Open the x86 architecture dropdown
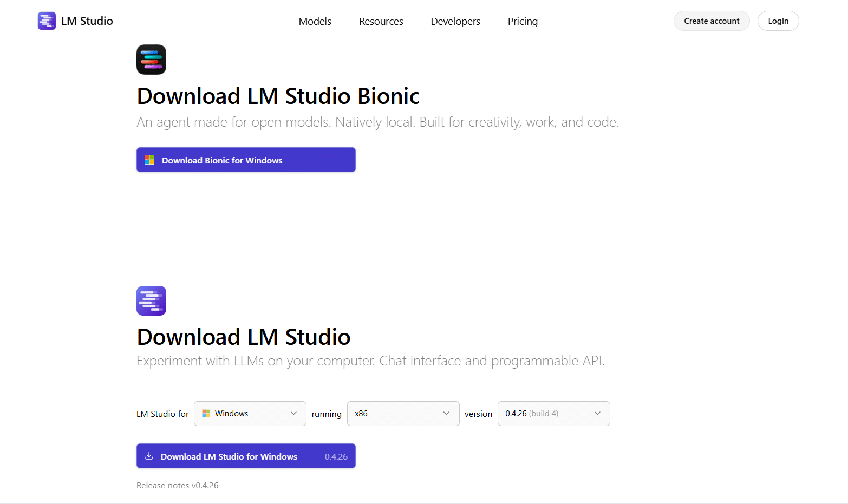 pos(403,414)
